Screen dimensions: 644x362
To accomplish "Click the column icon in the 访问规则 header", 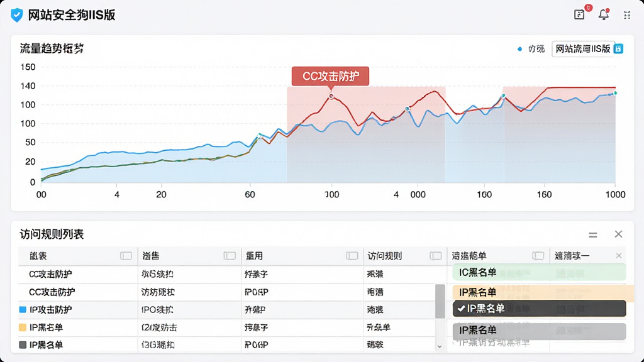I will (x=435, y=256).
